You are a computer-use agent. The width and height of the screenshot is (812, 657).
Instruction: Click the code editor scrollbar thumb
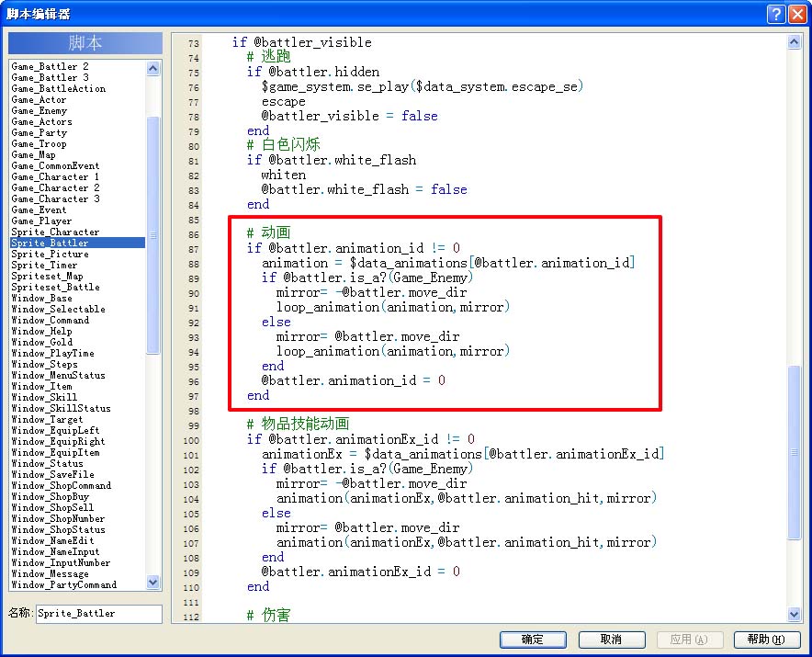(x=794, y=452)
